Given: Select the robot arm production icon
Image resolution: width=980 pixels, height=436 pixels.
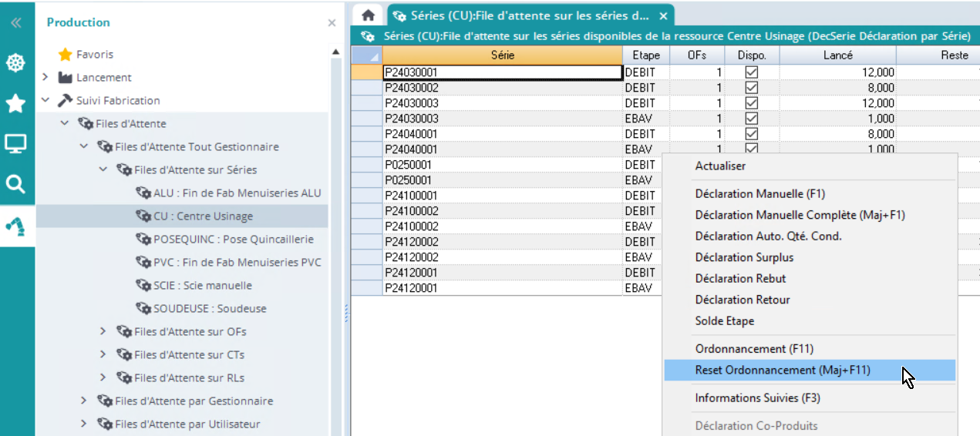Looking at the screenshot, I should coord(15,226).
